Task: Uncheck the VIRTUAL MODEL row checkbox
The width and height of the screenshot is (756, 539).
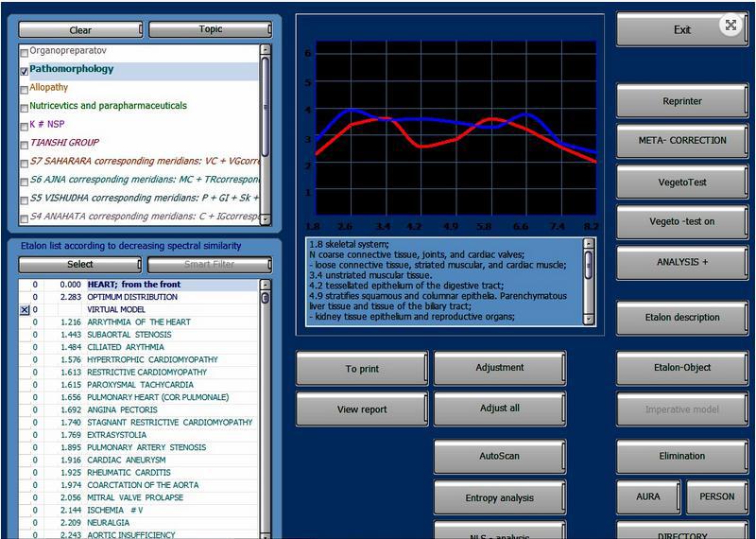Action: coord(25,310)
